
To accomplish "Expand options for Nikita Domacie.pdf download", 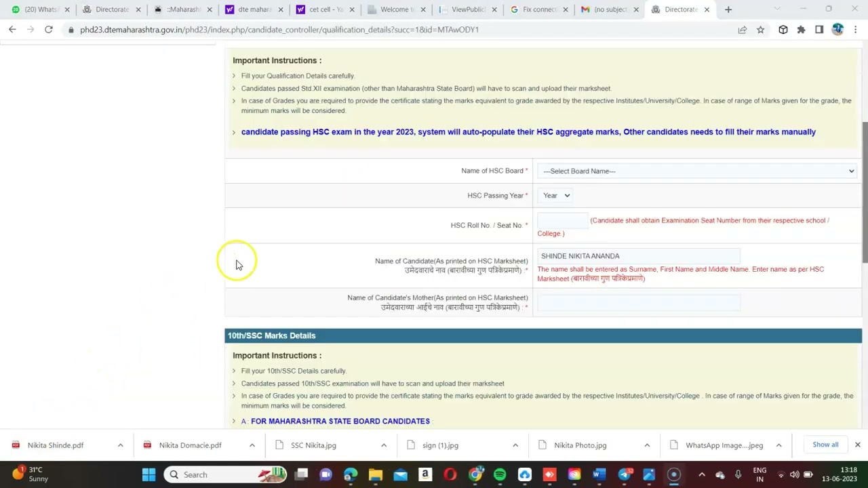I will click(x=252, y=445).
